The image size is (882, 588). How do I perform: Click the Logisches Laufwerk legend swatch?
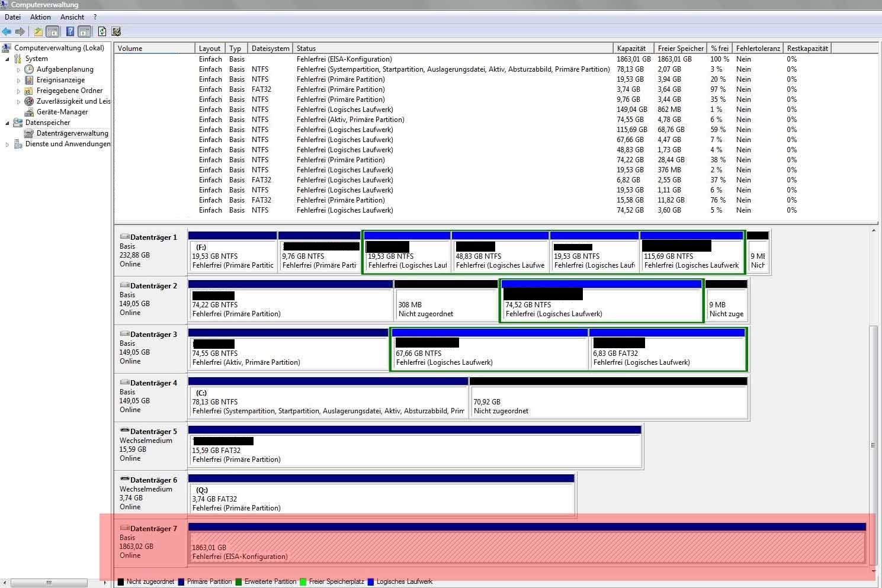(x=371, y=581)
